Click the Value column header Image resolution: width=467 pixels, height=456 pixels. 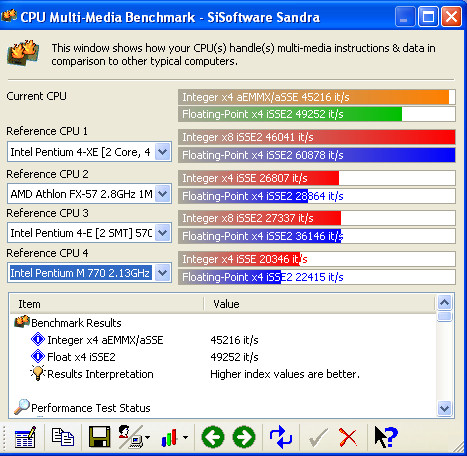click(319, 304)
